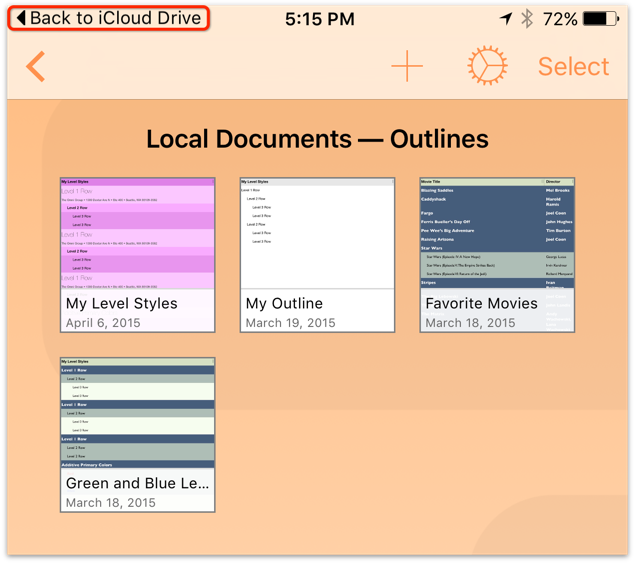This screenshot has height=563, width=635.
Task: Tap the 5:15 PM clock
Action: pos(320,19)
